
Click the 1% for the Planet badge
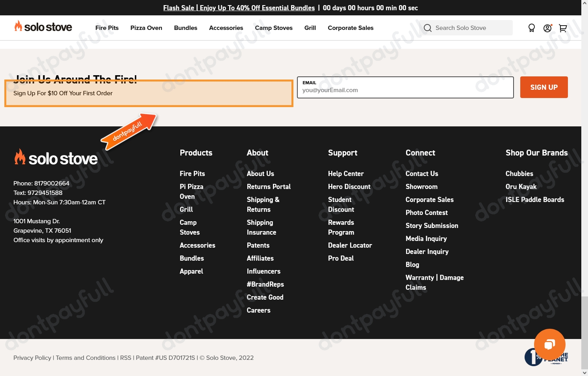(x=546, y=357)
